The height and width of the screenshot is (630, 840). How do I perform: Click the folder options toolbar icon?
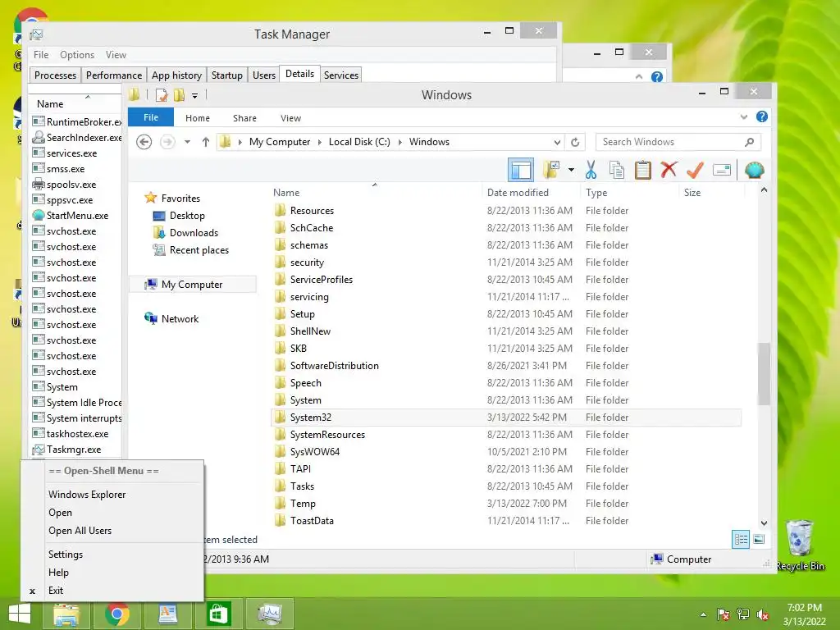click(x=551, y=170)
